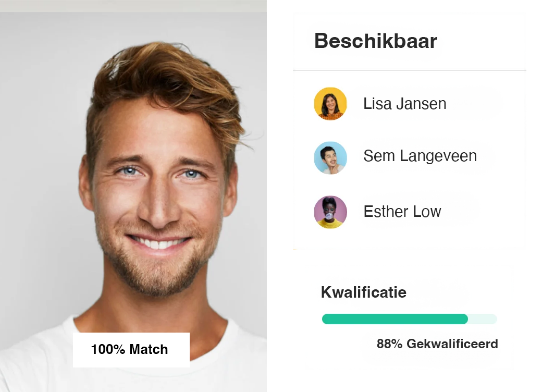Click Lisa Jansen's avatar picture
Viewport: 542px width, 392px height.
[x=330, y=104]
